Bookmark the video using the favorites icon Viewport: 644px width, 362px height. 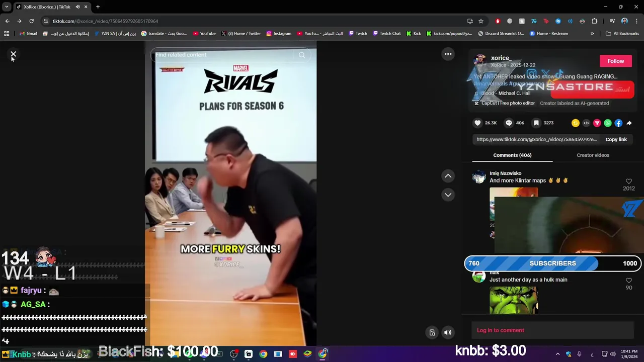536,123
